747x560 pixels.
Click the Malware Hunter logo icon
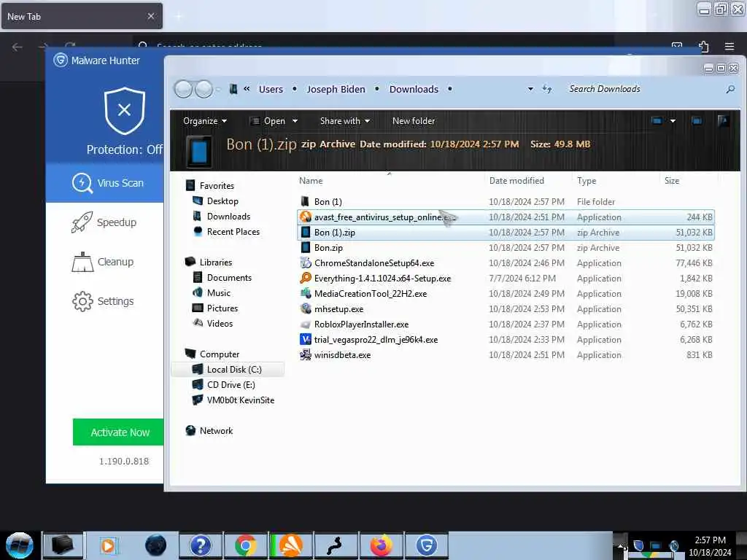[x=61, y=61]
